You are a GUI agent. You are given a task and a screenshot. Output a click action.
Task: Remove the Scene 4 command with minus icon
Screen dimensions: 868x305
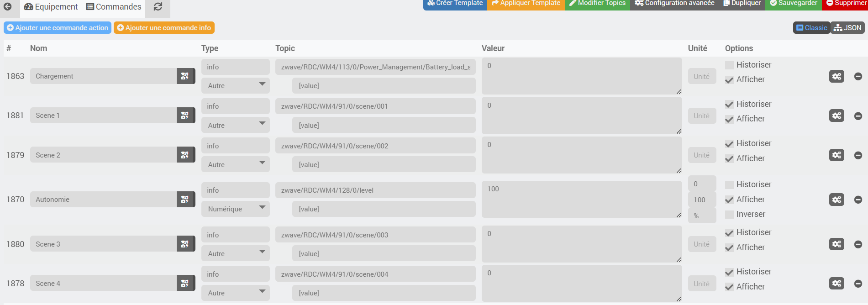click(x=858, y=284)
